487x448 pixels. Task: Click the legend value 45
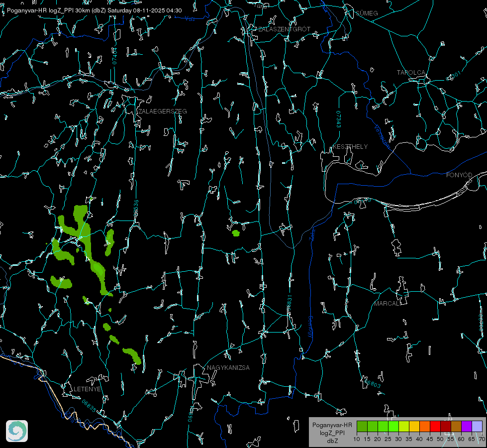[429, 440]
